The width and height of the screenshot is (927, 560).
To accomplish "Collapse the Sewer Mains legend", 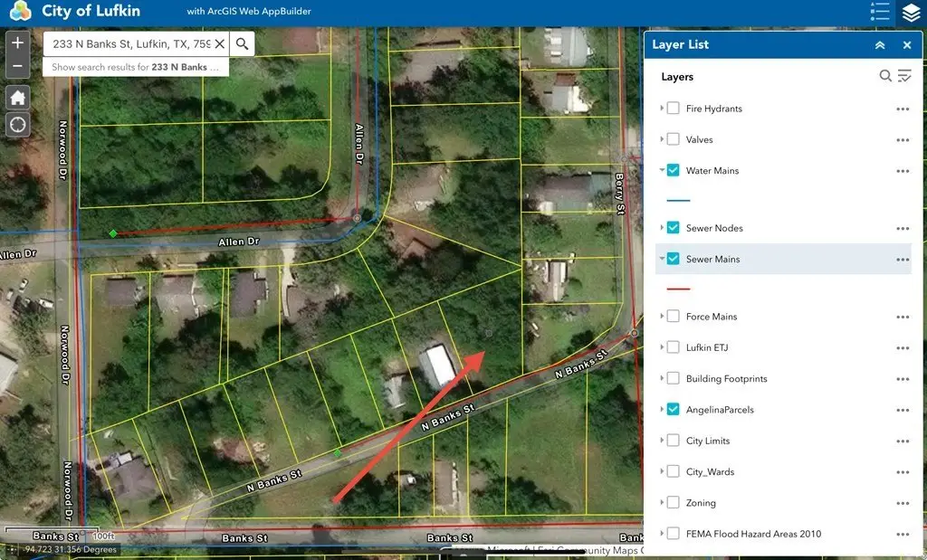I will [662, 260].
